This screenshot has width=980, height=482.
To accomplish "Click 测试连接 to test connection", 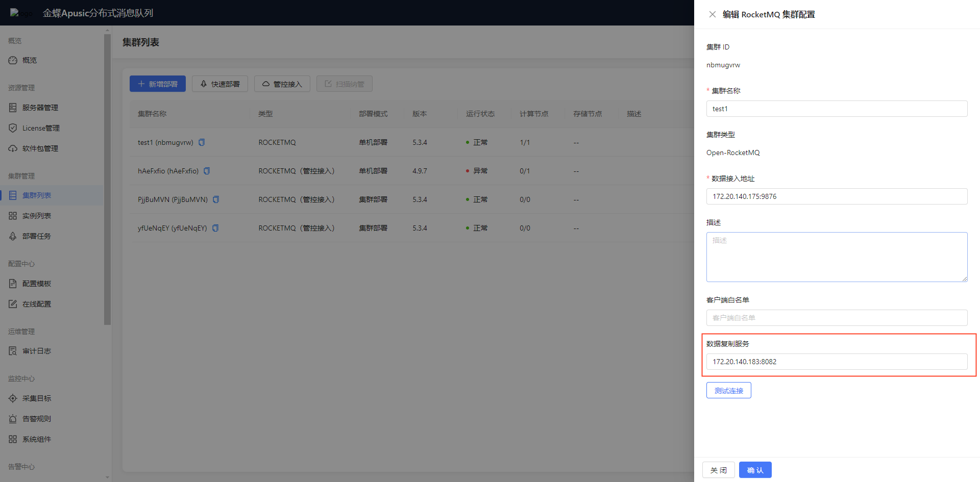I will coord(729,390).
